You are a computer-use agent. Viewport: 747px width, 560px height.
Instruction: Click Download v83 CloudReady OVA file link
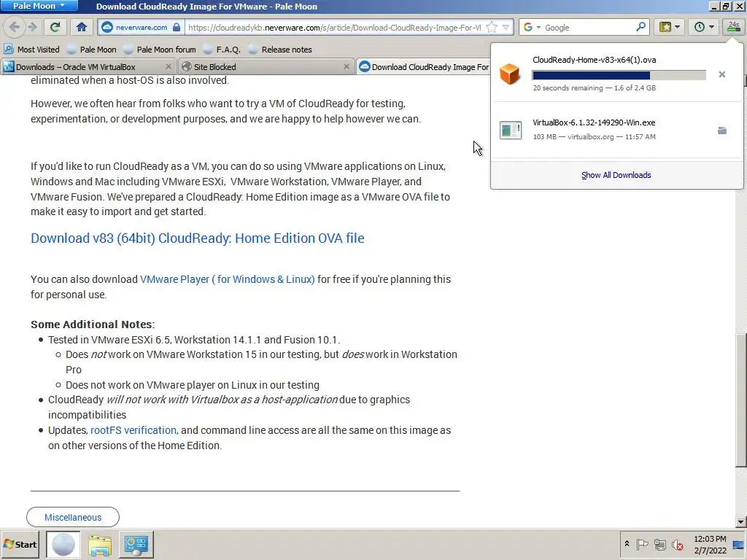(x=197, y=238)
